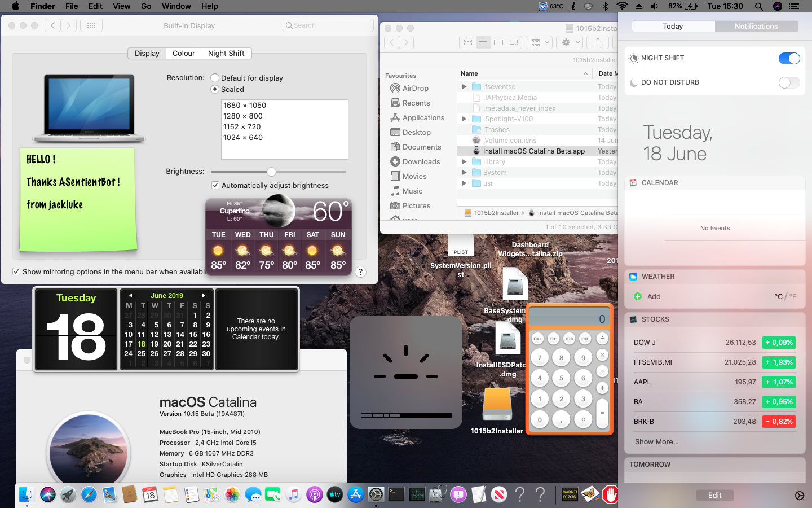The width and height of the screenshot is (812, 508).
Task: Go to next month in calendar widget
Action: tap(204, 295)
